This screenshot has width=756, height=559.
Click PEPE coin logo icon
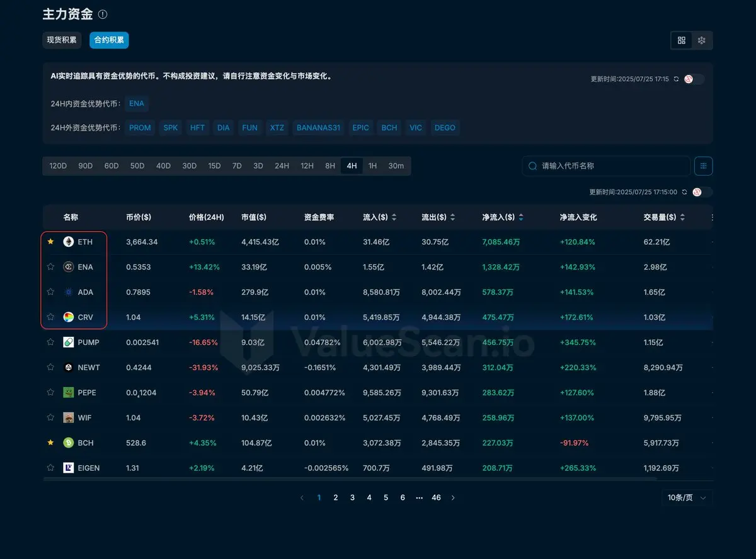coord(69,393)
